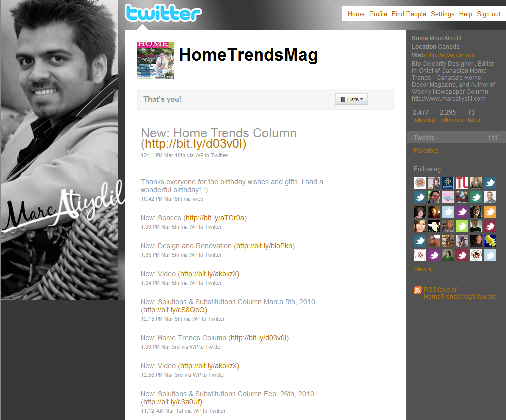This screenshot has width=506, height=420.
Task: Open the man in tan suit avatar
Action: 476,183
